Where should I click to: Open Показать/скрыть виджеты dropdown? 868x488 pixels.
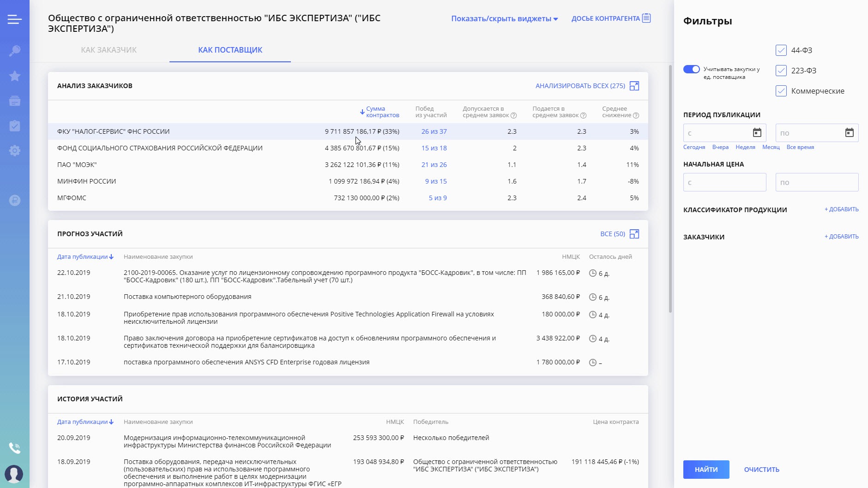click(505, 18)
